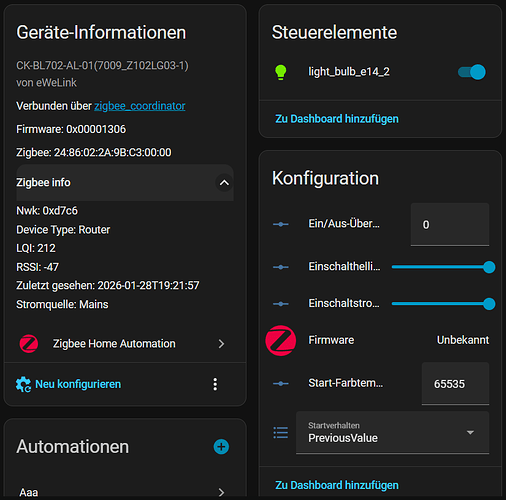The width and height of the screenshot is (506, 500).
Task: Collapse the Zigbee info section
Action: click(224, 183)
